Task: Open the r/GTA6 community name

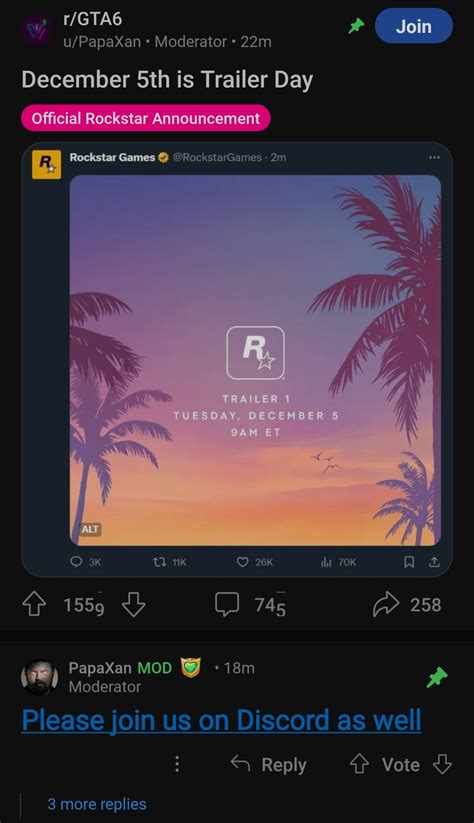Action: pyautogui.click(x=93, y=19)
